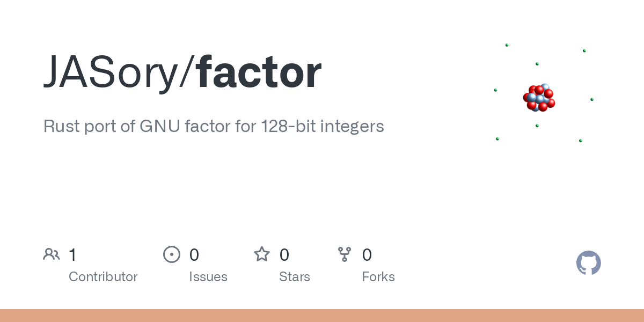Click the orange language bar at bottom

322,316
